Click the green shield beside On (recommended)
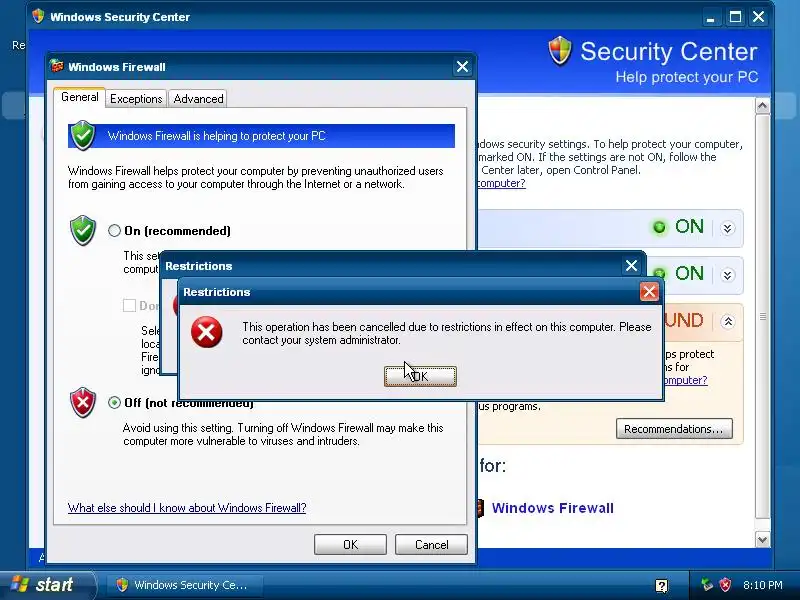The height and width of the screenshot is (600, 800). 83,231
